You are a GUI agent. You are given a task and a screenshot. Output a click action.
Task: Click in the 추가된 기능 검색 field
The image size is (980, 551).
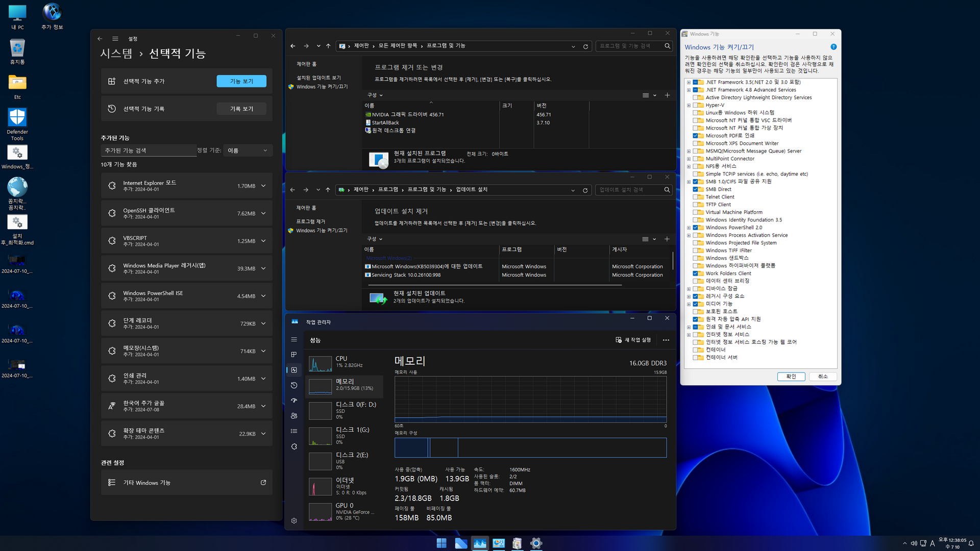point(148,151)
